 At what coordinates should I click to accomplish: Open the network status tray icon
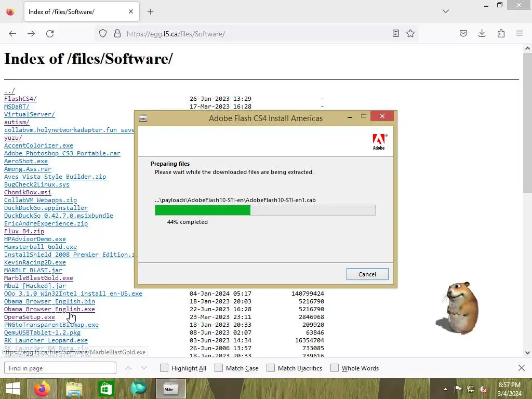[471, 389]
